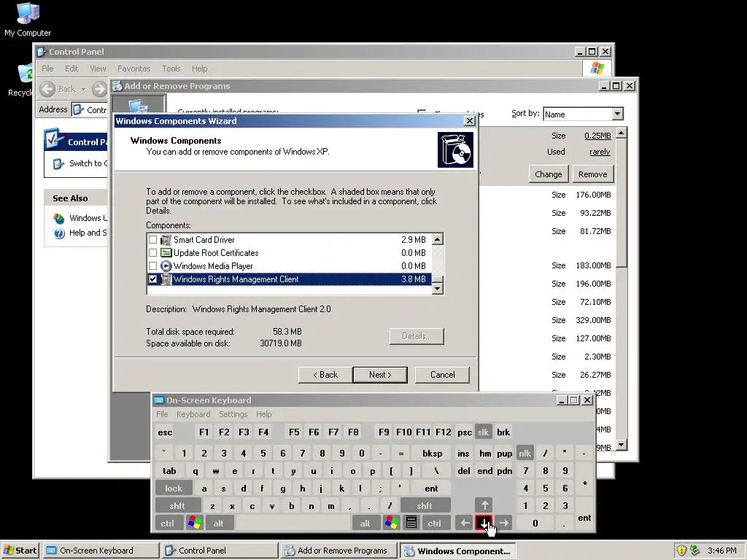The image size is (747, 560).
Task: Click Add or Remove Programs taskbar button
Action: point(338,551)
